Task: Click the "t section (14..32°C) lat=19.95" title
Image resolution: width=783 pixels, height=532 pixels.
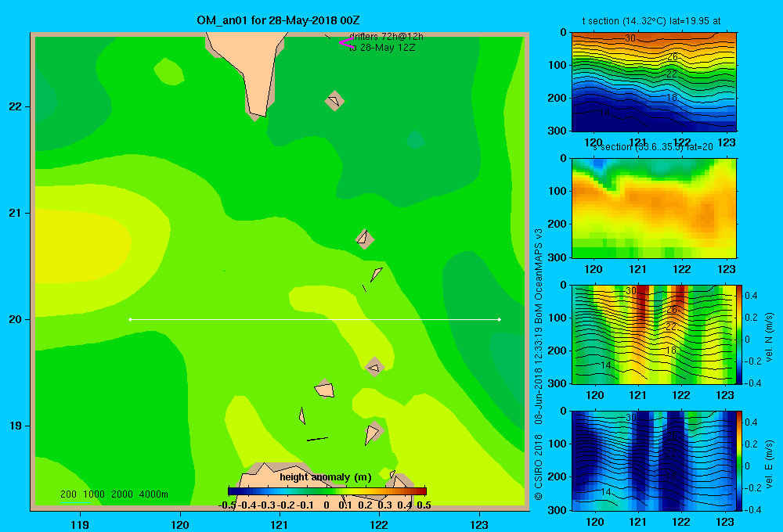Action: [651, 21]
